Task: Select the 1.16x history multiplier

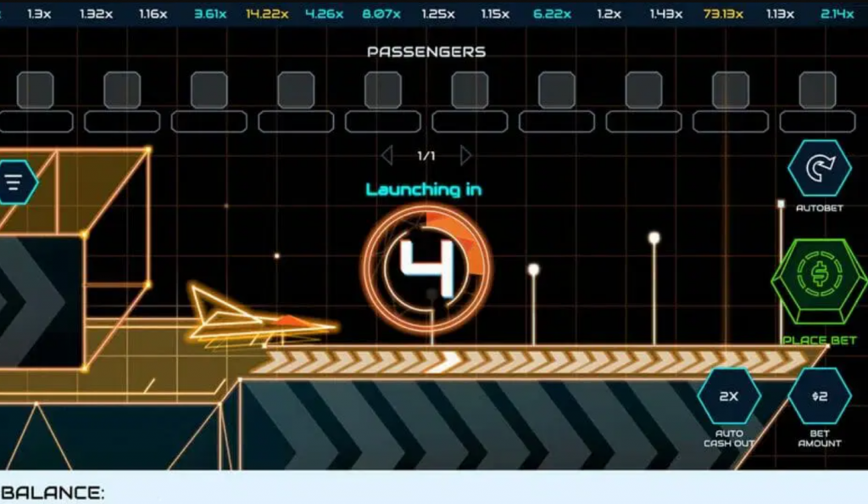Action: pyautogui.click(x=153, y=14)
